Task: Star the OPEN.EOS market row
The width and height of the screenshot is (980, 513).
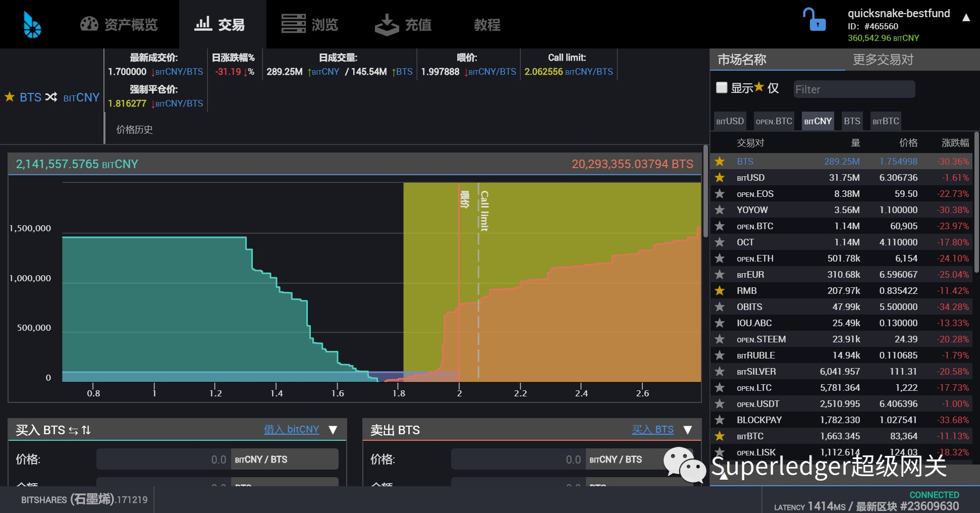Action: pos(720,193)
